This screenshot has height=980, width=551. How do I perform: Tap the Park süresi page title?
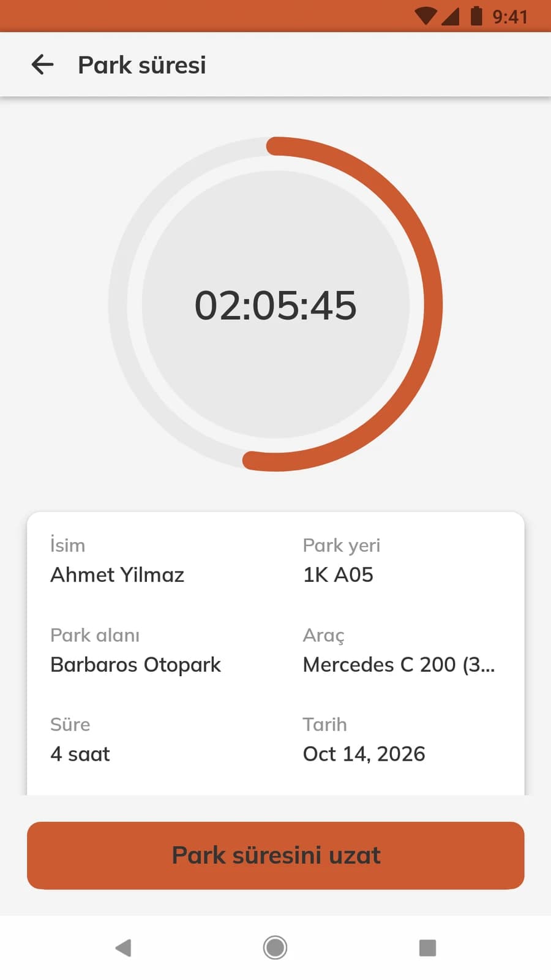pyautogui.click(x=142, y=65)
